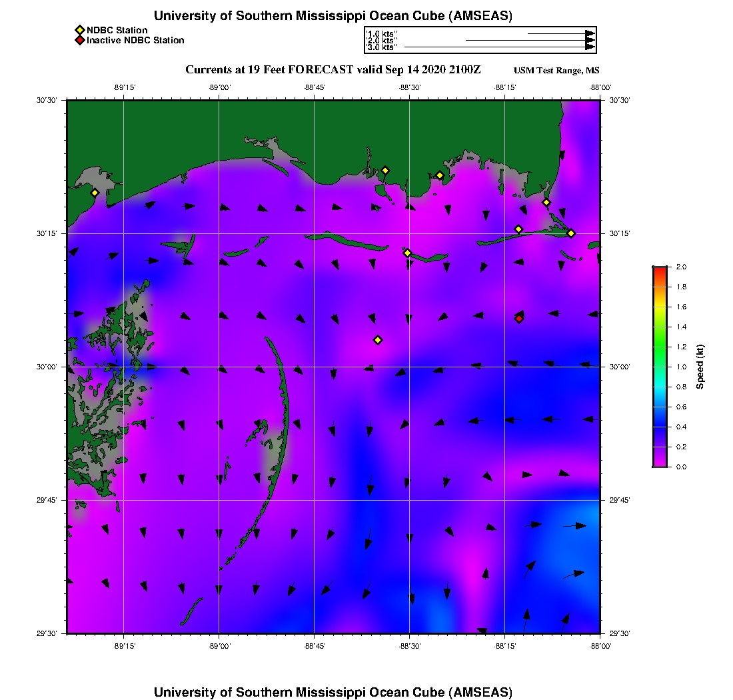Screen dimensions: 733x700
Task: Click the forecast valid time heading text
Action: (x=333, y=69)
